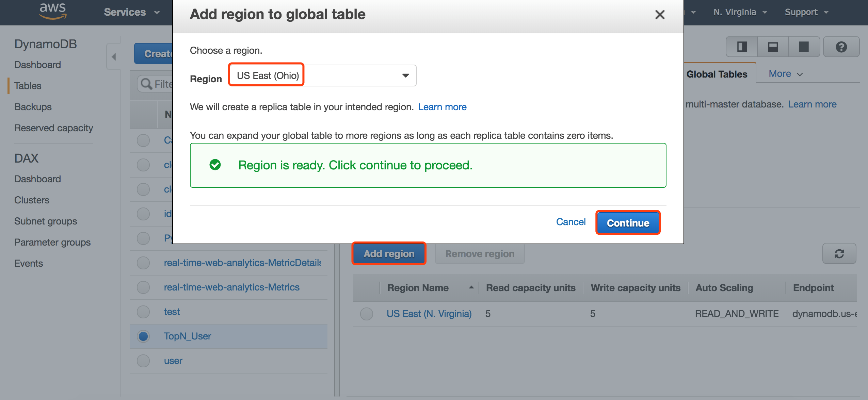Click the AWS logo icon
The image size is (868, 400).
tap(53, 11)
